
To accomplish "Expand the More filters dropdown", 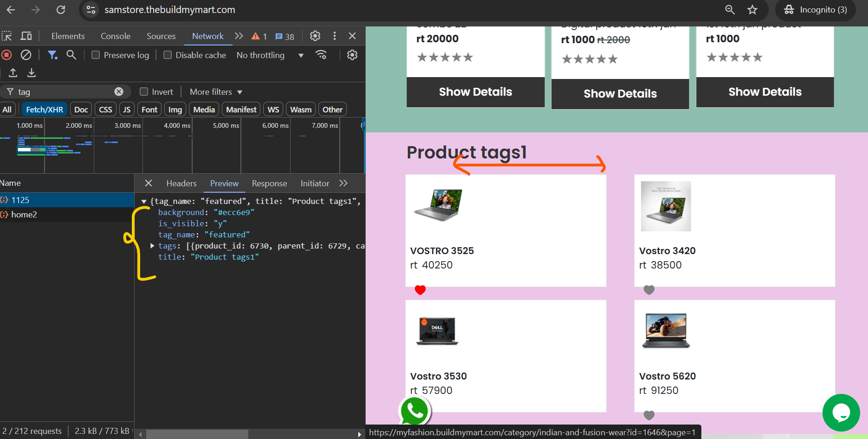I will pos(216,92).
